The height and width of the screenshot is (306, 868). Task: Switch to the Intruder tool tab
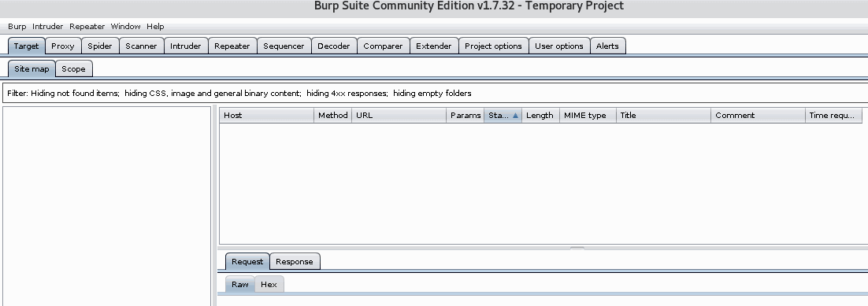[185, 46]
